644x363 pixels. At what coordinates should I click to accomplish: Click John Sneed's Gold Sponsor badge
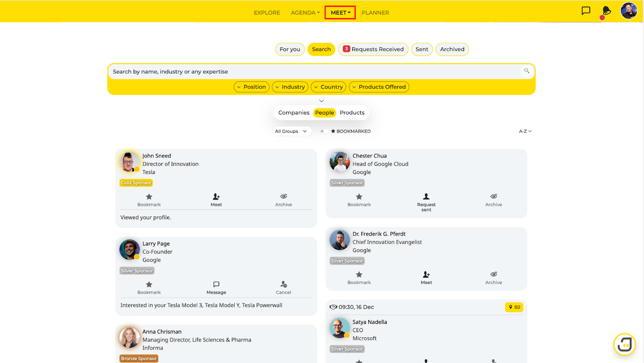pos(136,183)
